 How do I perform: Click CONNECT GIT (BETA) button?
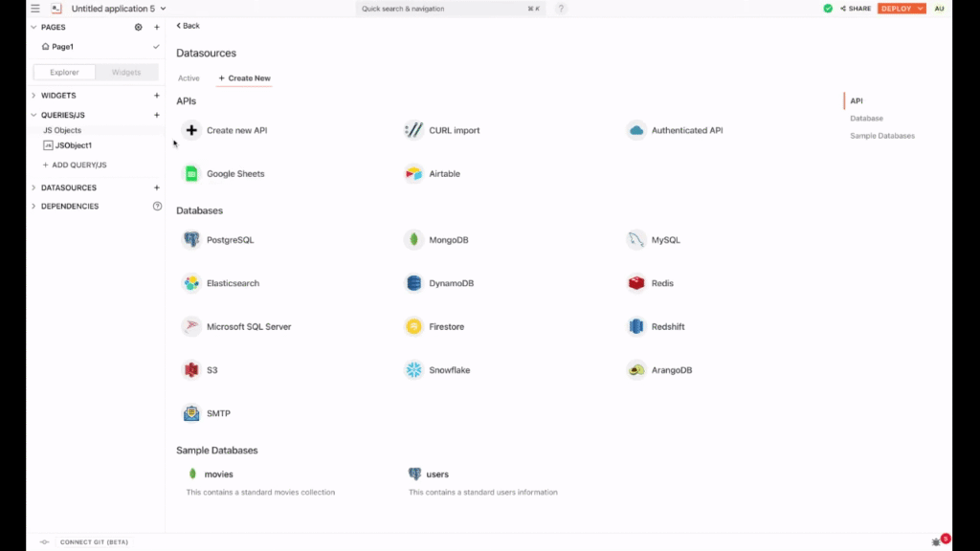[94, 542]
